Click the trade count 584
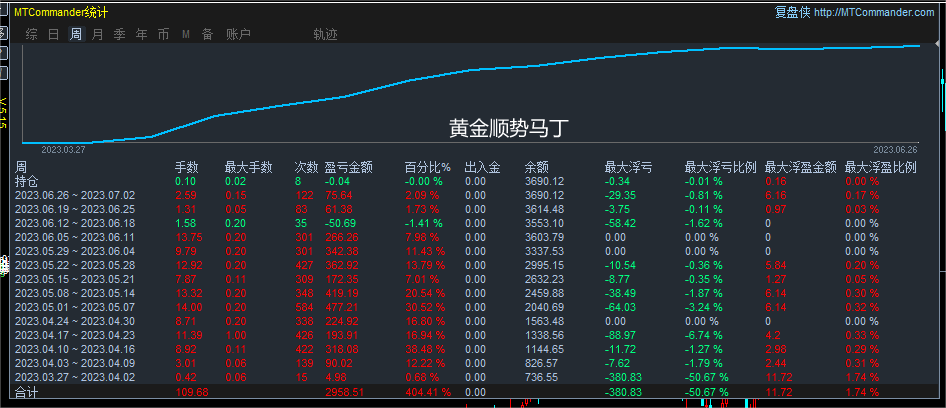 click(x=305, y=307)
